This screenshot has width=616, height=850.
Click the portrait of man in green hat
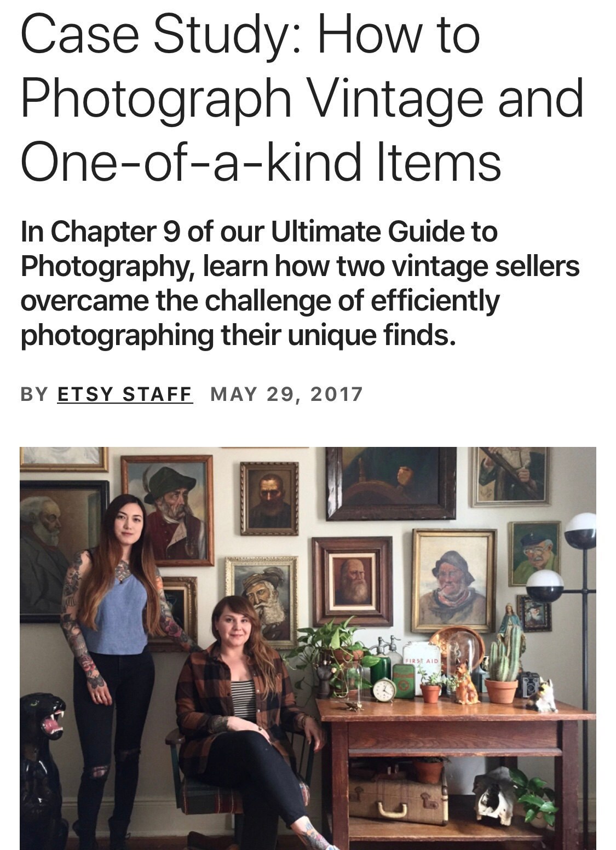point(168,509)
